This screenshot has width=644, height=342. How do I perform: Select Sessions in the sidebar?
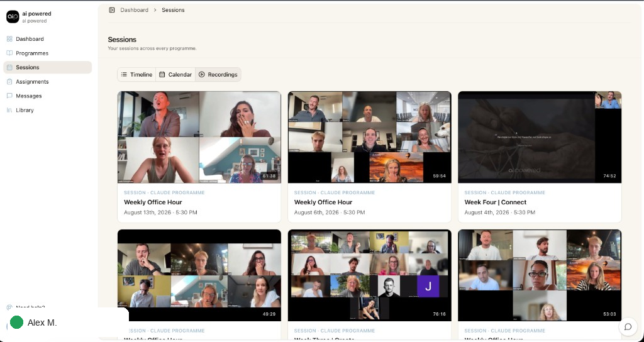47,67
